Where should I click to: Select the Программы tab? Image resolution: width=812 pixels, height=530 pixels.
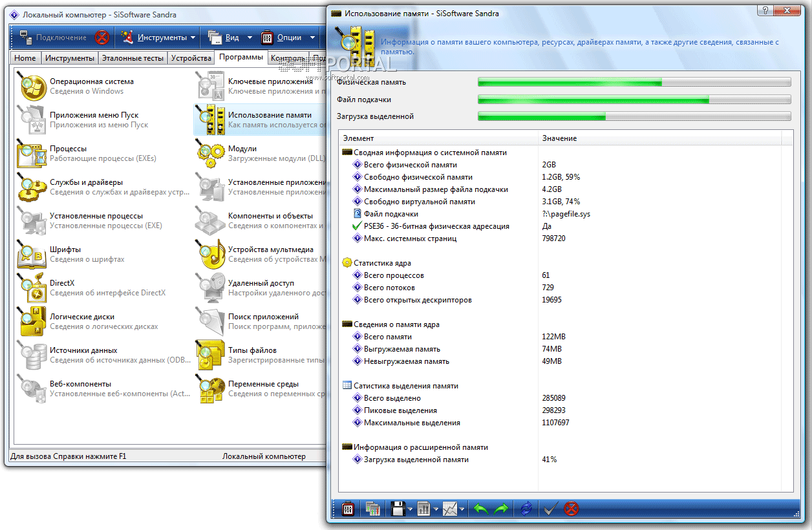[x=240, y=57]
